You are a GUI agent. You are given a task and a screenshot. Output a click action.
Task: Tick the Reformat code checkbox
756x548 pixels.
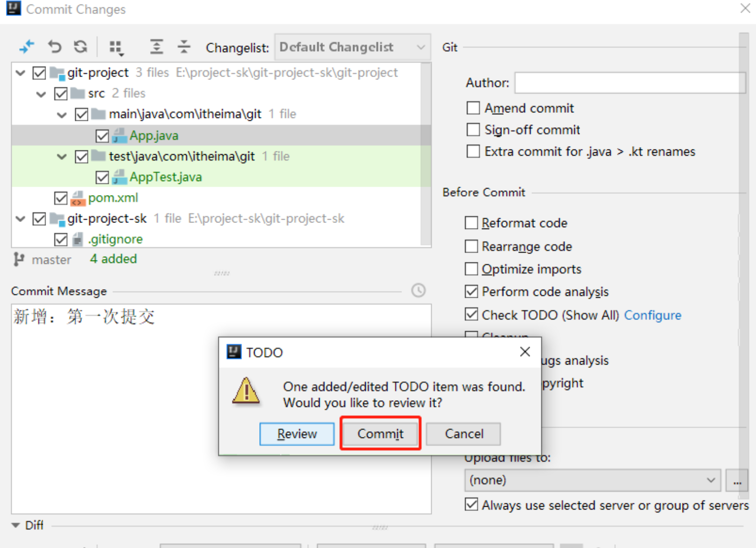coord(471,223)
